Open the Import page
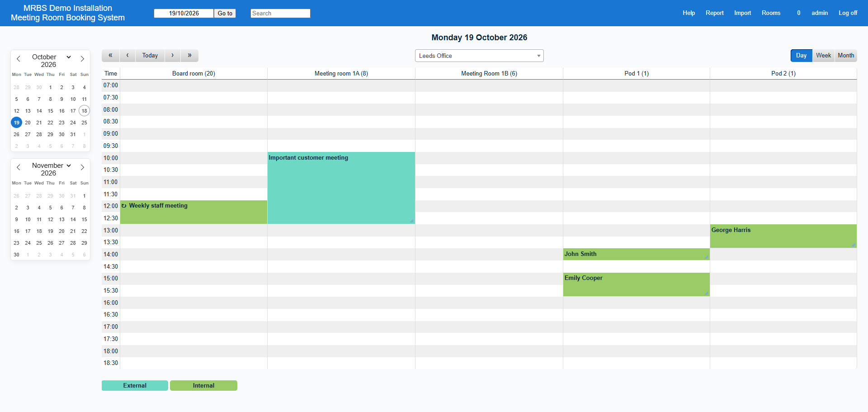The width and height of the screenshot is (868, 412). pyautogui.click(x=742, y=13)
